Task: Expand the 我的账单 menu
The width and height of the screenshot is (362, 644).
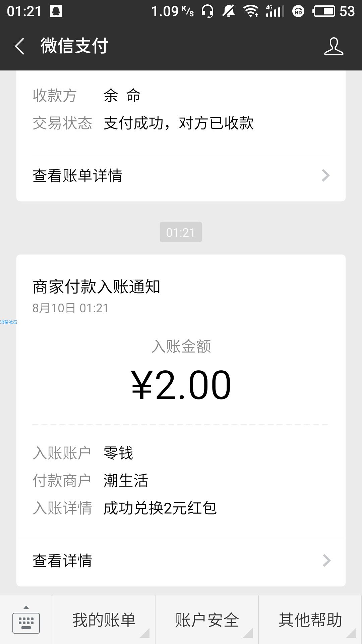Action: click(x=104, y=620)
